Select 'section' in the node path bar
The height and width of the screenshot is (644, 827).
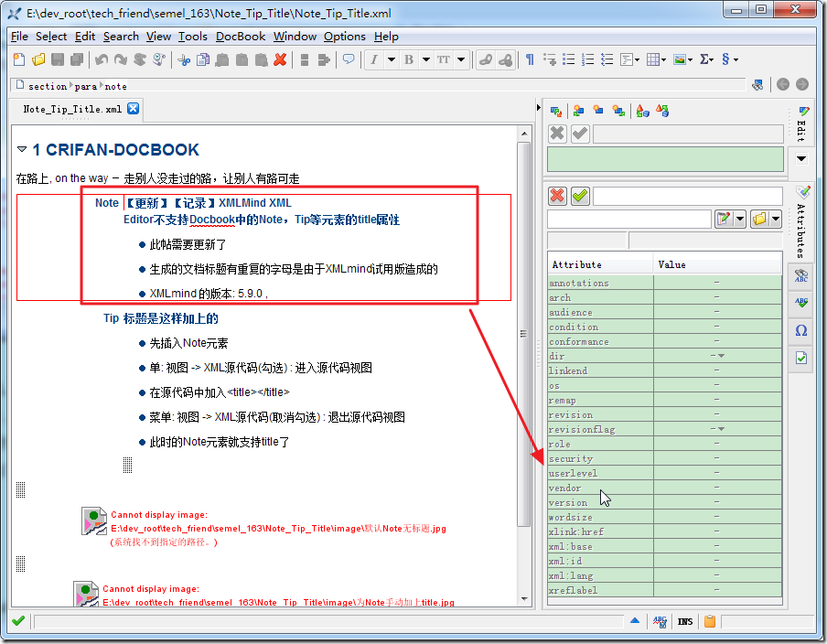pyautogui.click(x=48, y=87)
